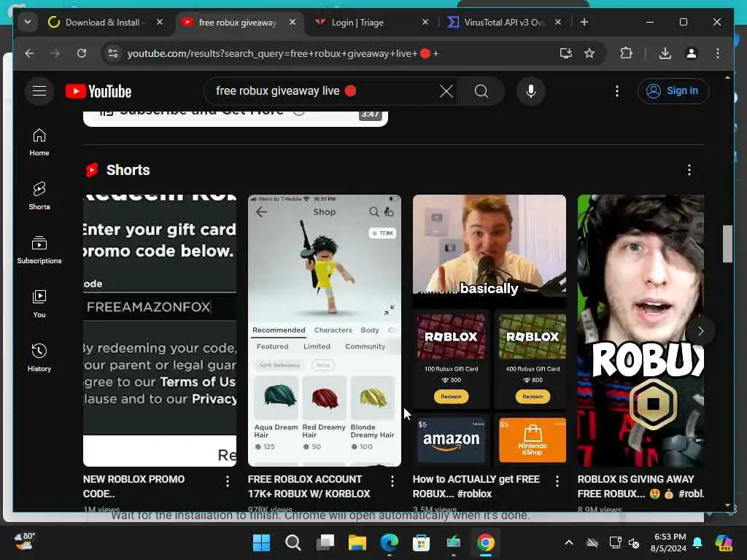The image size is (747, 560).
Task: Go to Home in the sidebar
Action: 39,142
